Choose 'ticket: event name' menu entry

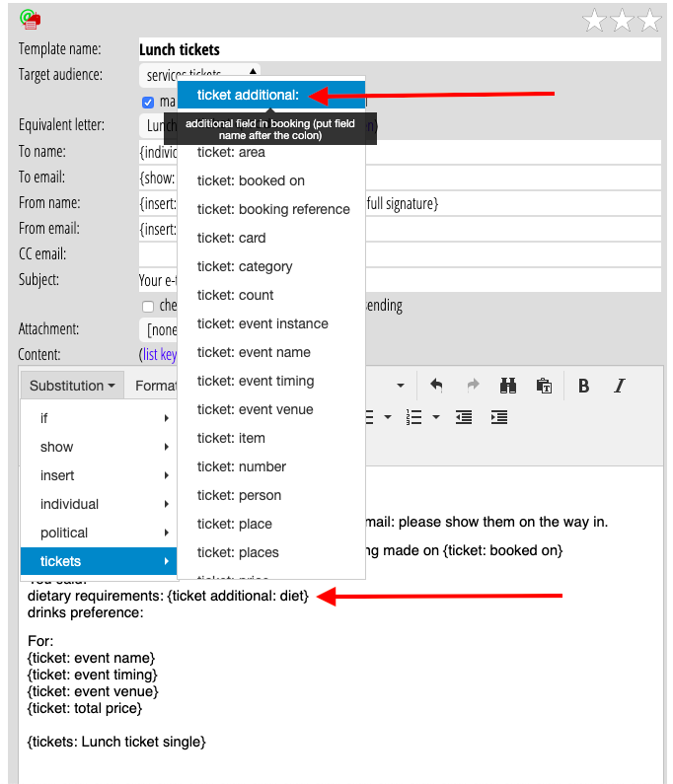point(271,352)
